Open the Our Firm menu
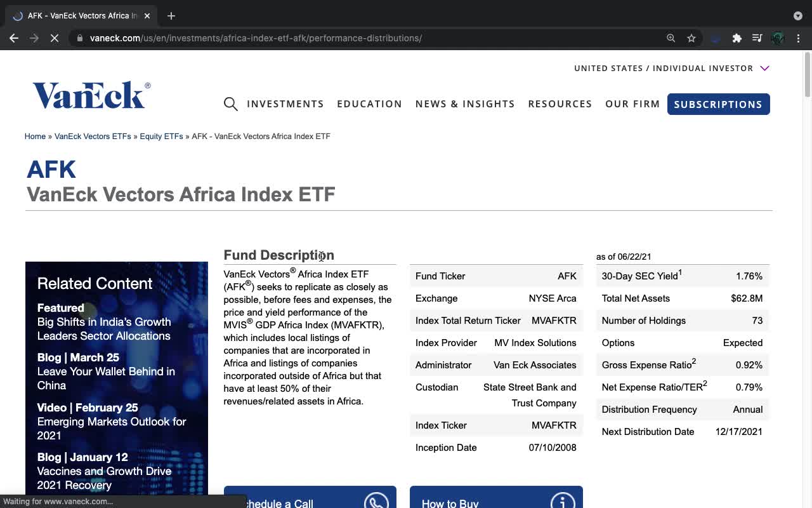 (x=632, y=104)
